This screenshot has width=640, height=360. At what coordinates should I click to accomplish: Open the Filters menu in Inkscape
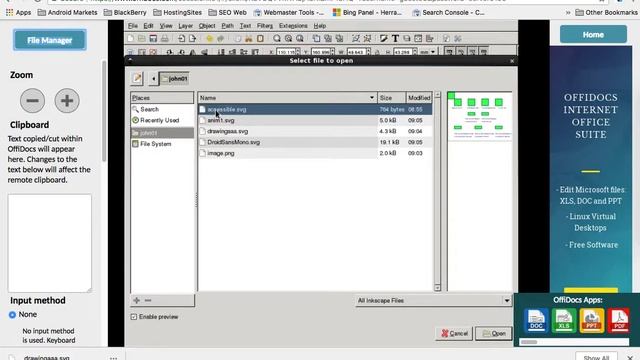(265, 26)
